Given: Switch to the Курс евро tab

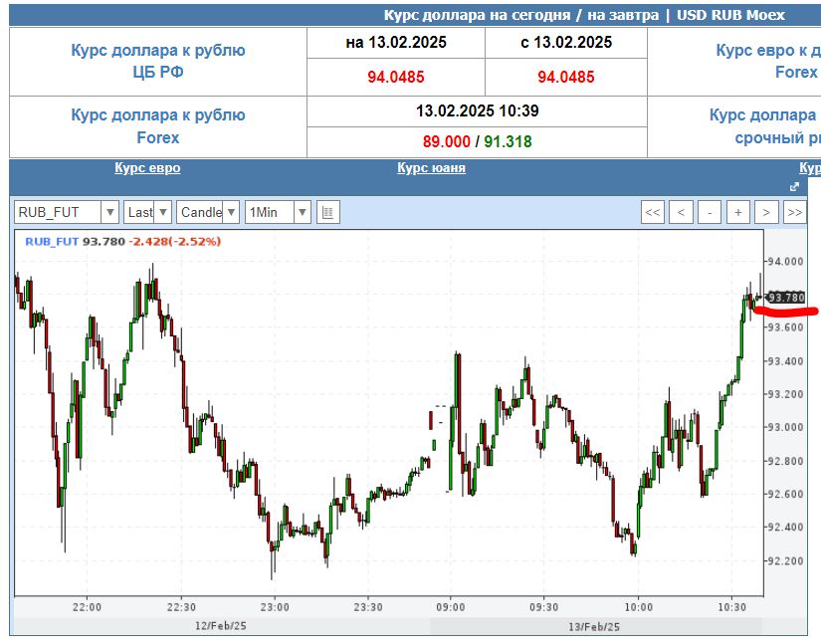Looking at the screenshot, I should pos(147,168).
